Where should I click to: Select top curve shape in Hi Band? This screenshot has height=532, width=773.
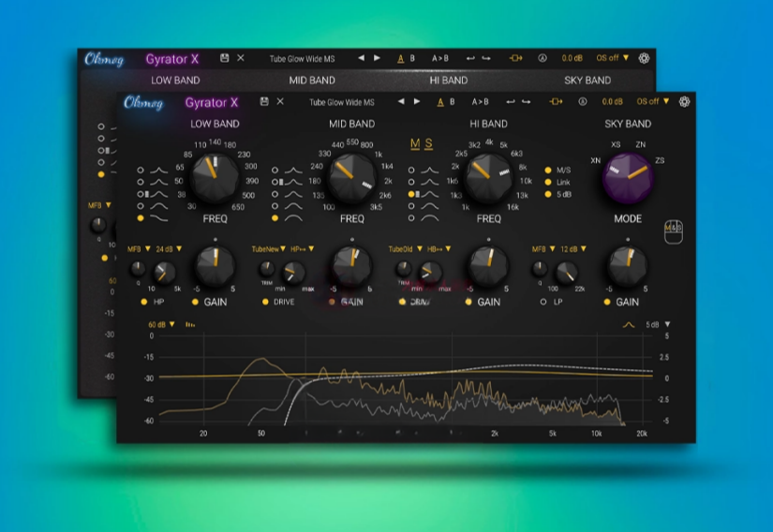coord(411,170)
